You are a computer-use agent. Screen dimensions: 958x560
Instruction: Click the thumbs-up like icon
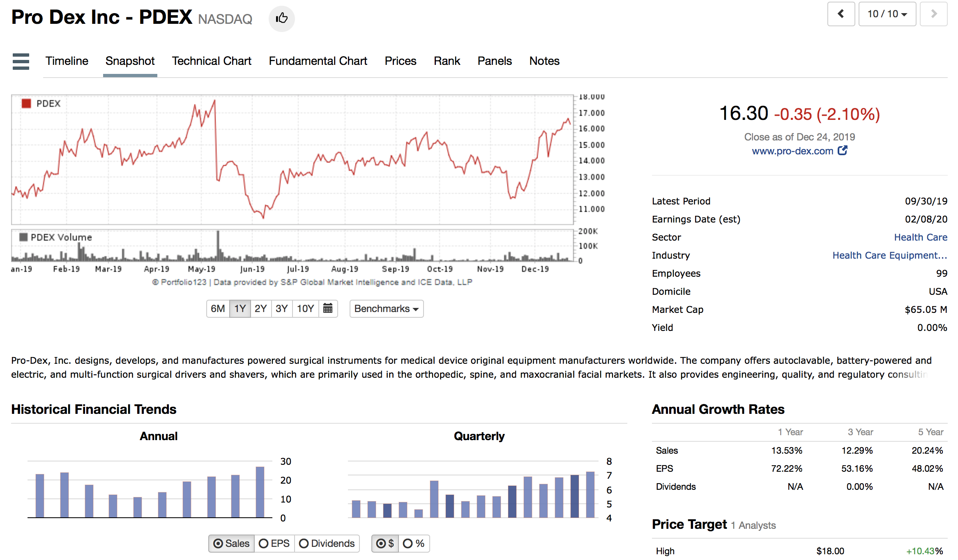281,18
